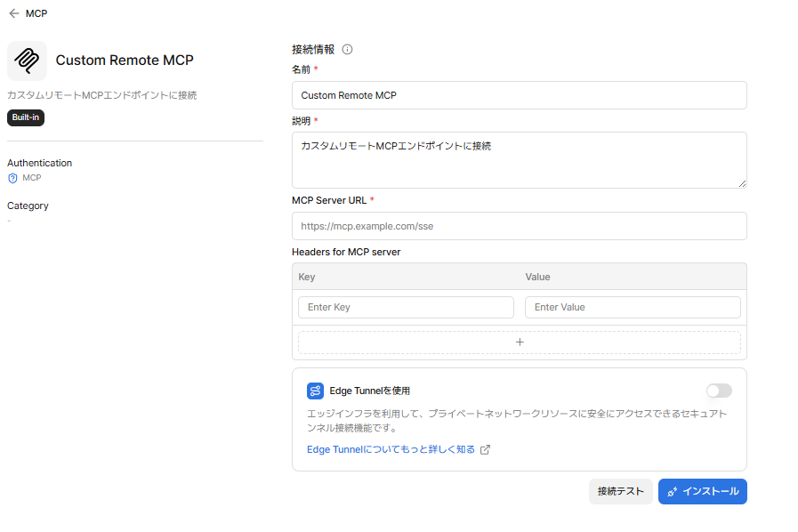Click the 説明 description text area
The height and width of the screenshot is (532, 798).
tap(520, 160)
